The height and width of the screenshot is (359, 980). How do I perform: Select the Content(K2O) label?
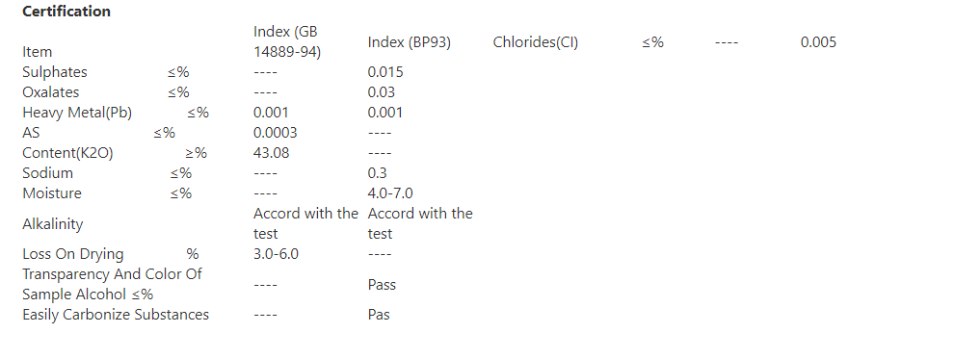[68, 153]
